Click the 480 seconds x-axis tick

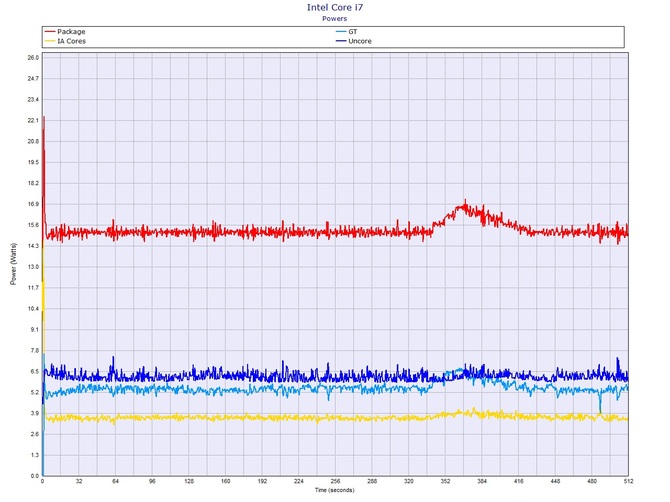592,481
